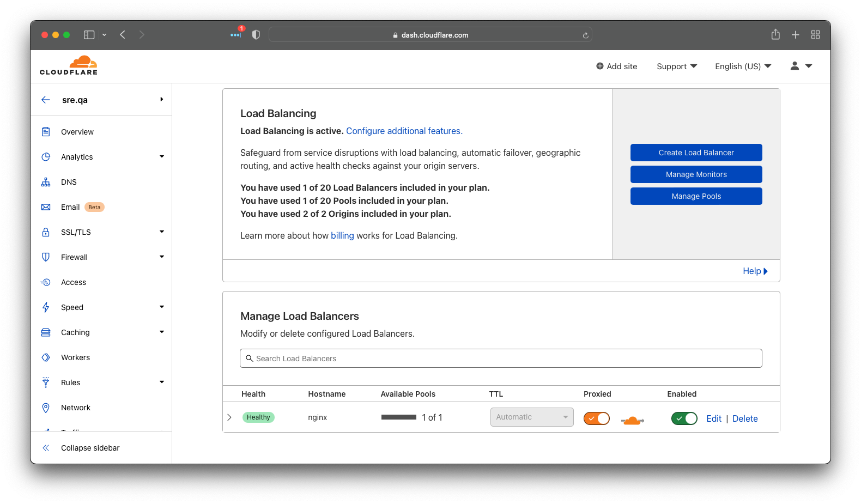Expand the Speed submenu arrow
Screen dimensions: 861x504
tap(162, 307)
